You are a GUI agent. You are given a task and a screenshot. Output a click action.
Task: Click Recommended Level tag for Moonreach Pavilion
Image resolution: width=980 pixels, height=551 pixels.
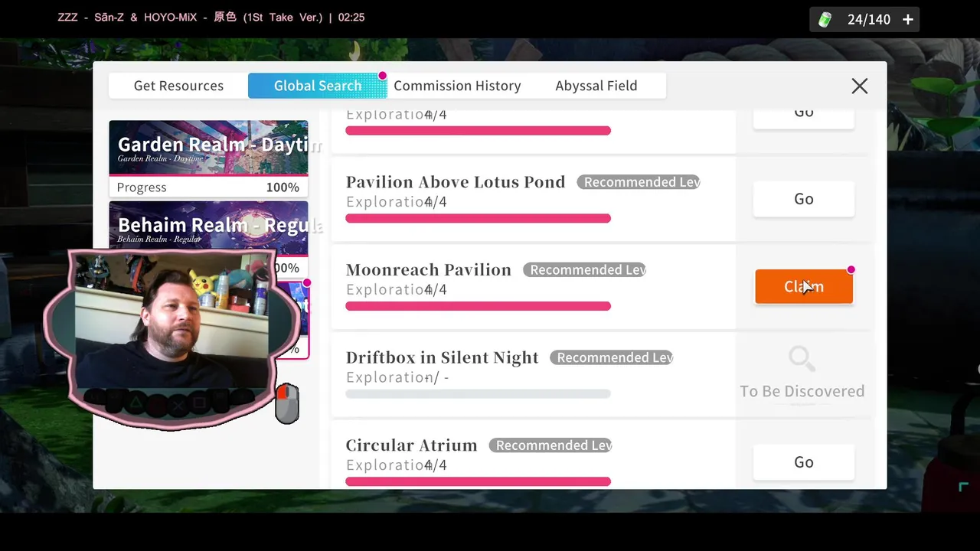pos(586,270)
